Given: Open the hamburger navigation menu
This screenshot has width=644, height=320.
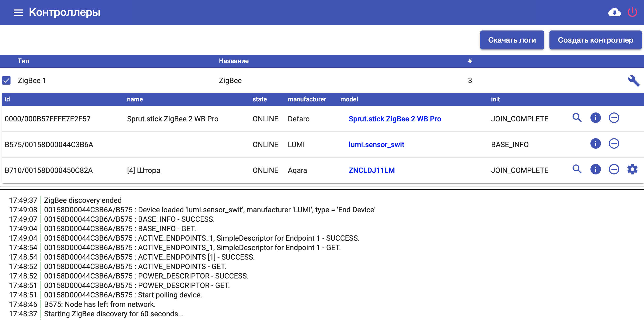Looking at the screenshot, I should pyautogui.click(x=18, y=12).
